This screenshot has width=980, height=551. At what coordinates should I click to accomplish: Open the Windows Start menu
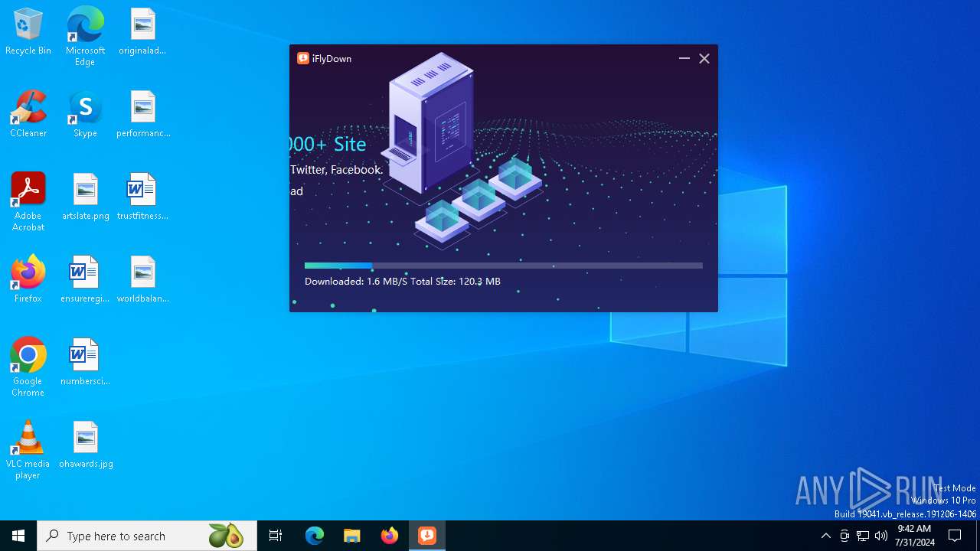(x=18, y=536)
